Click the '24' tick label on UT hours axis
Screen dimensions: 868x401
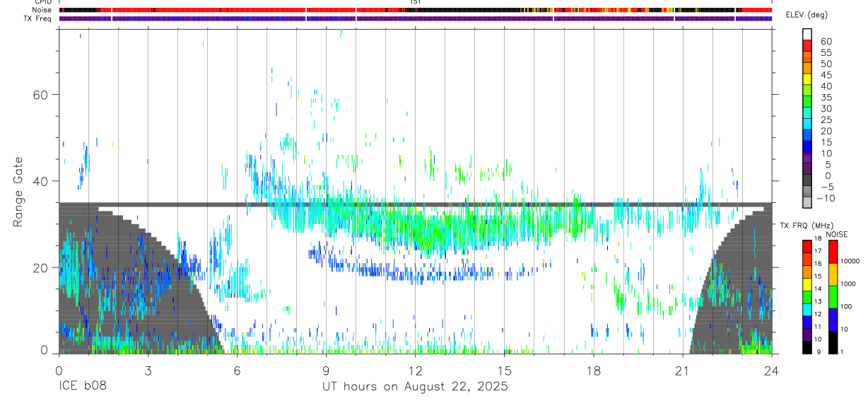click(771, 371)
